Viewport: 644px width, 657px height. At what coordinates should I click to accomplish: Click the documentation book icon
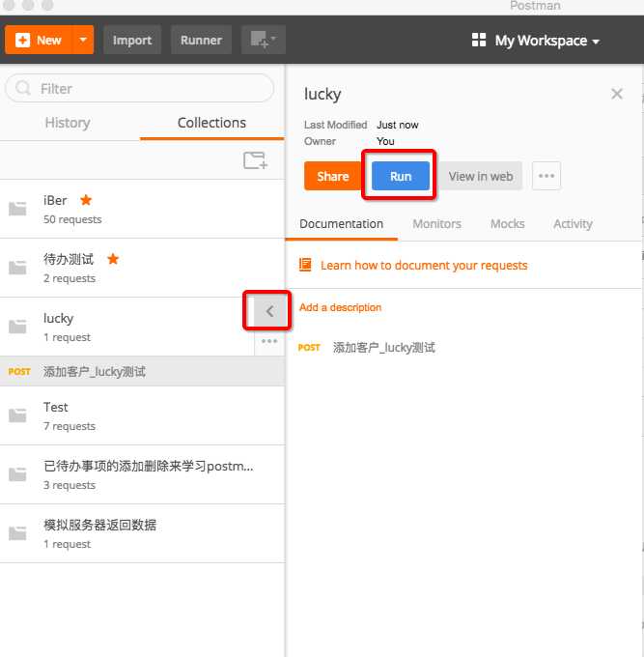(x=305, y=265)
